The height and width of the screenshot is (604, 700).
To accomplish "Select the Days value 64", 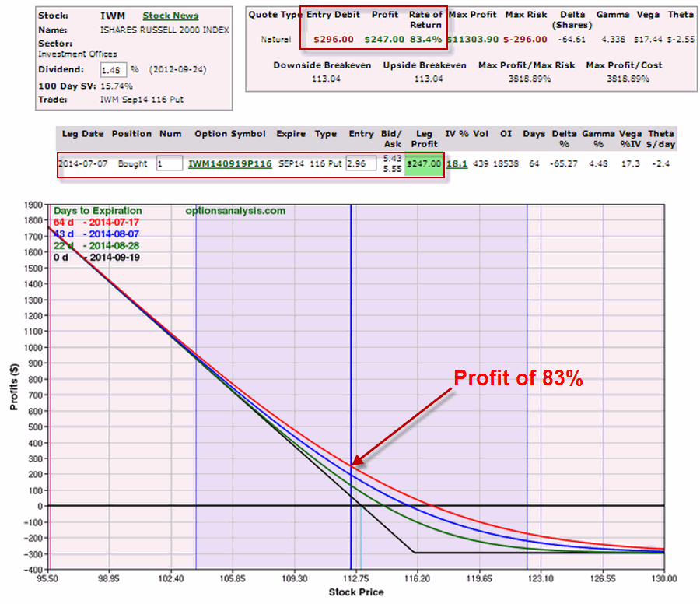I will [534, 164].
